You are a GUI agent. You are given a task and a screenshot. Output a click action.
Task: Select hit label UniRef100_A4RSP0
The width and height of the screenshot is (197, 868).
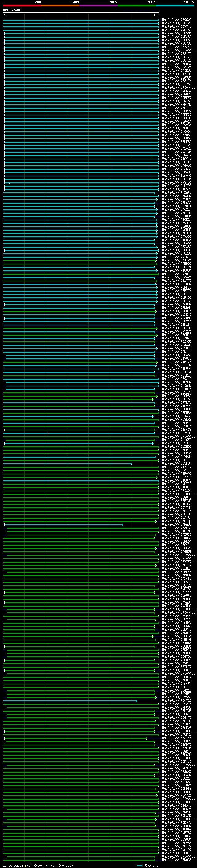[177, 189]
